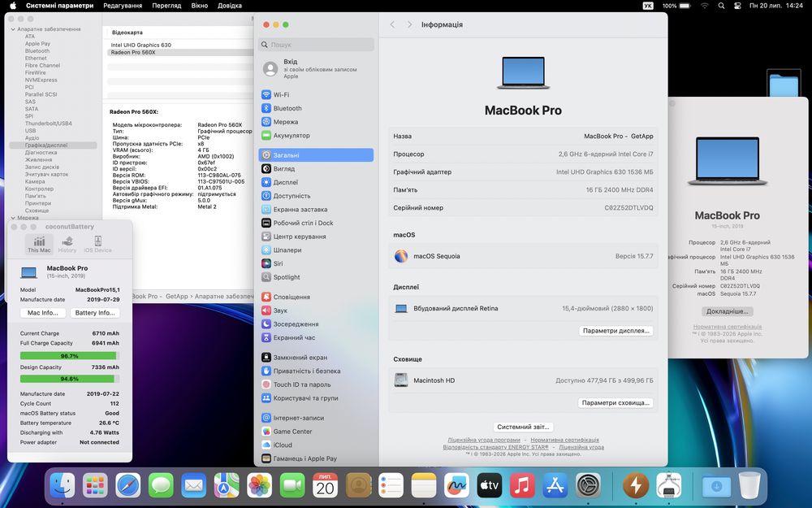Open Приватність і безпека settings
The width and height of the screenshot is (812, 508).
point(316,371)
